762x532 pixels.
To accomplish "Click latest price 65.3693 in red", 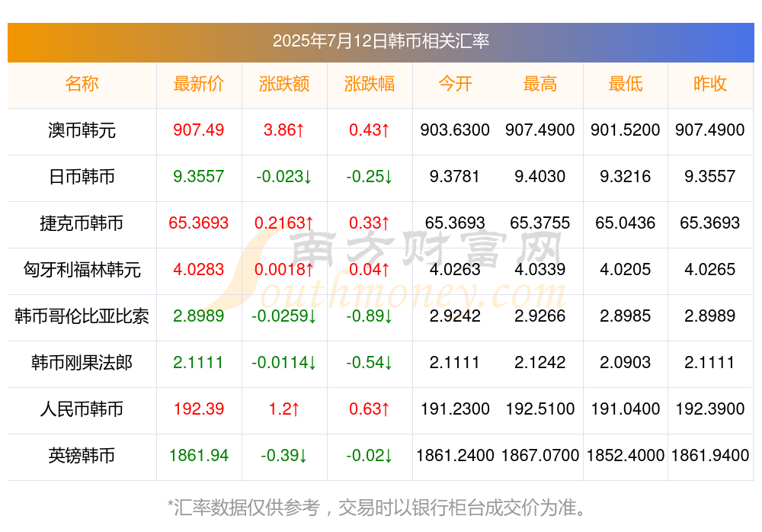I will click(x=199, y=223).
